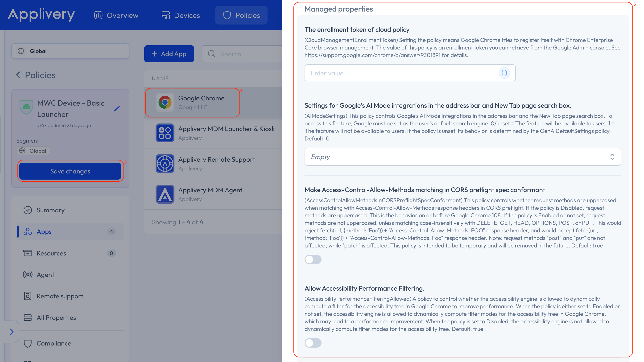This screenshot has height=362, width=644.
Task: Click the app Search field
Action: [242, 54]
